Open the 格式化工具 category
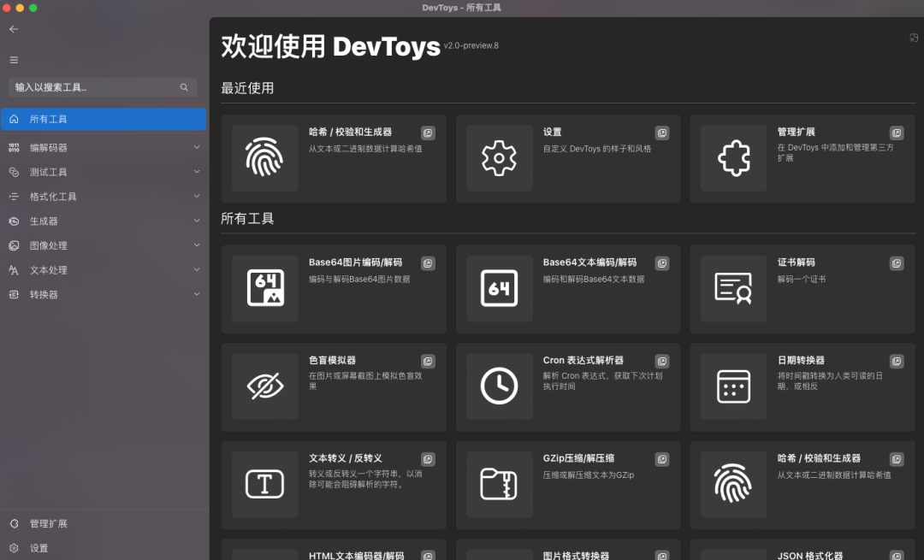This screenshot has width=924, height=560. [x=104, y=196]
